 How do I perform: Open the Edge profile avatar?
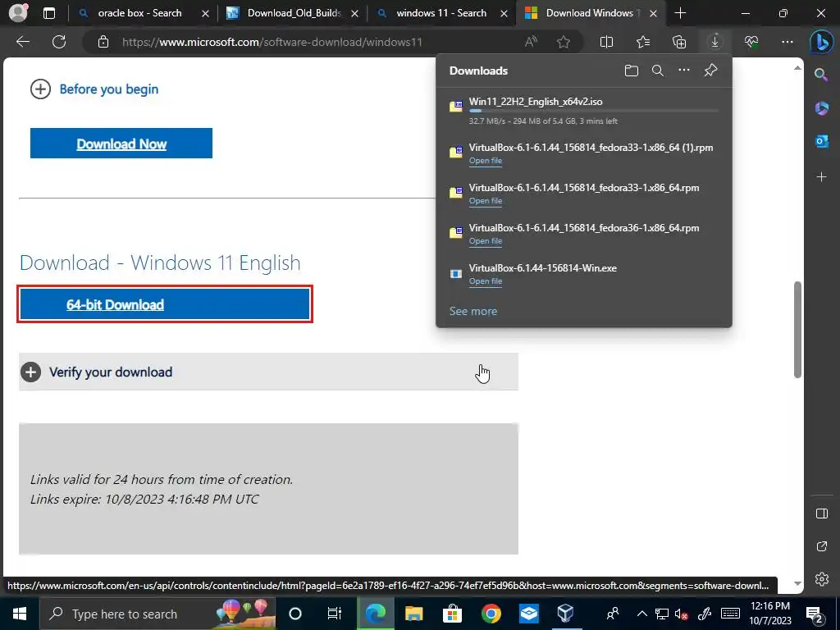point(18,13)
